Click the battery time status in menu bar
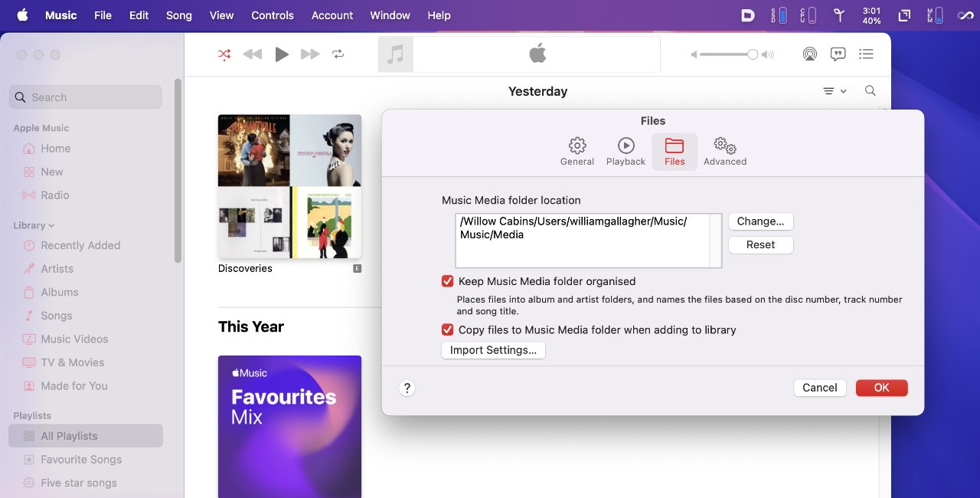The image size is (980, 498). [871, 15]
